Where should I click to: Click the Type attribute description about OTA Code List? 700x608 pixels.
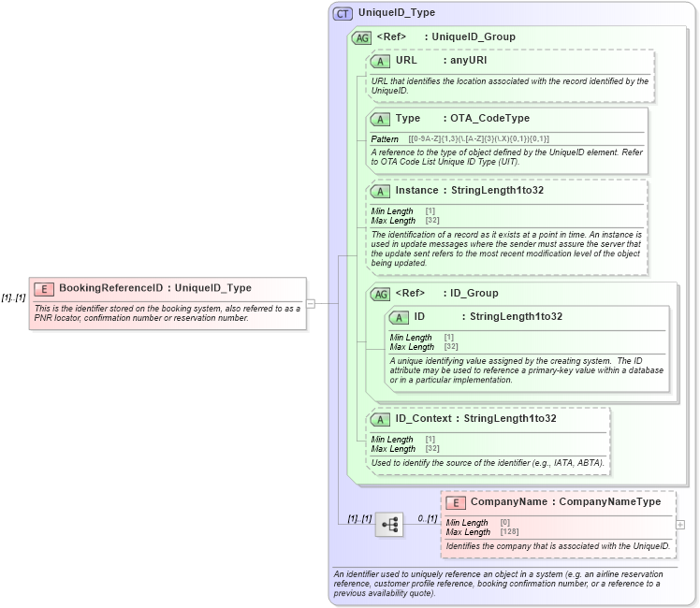[506, 157]
